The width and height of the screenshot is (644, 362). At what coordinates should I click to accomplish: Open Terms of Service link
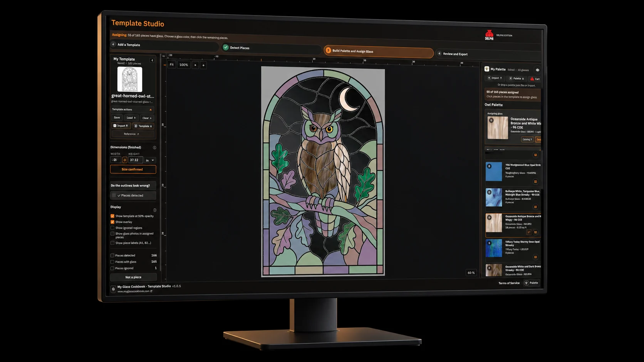509,283
